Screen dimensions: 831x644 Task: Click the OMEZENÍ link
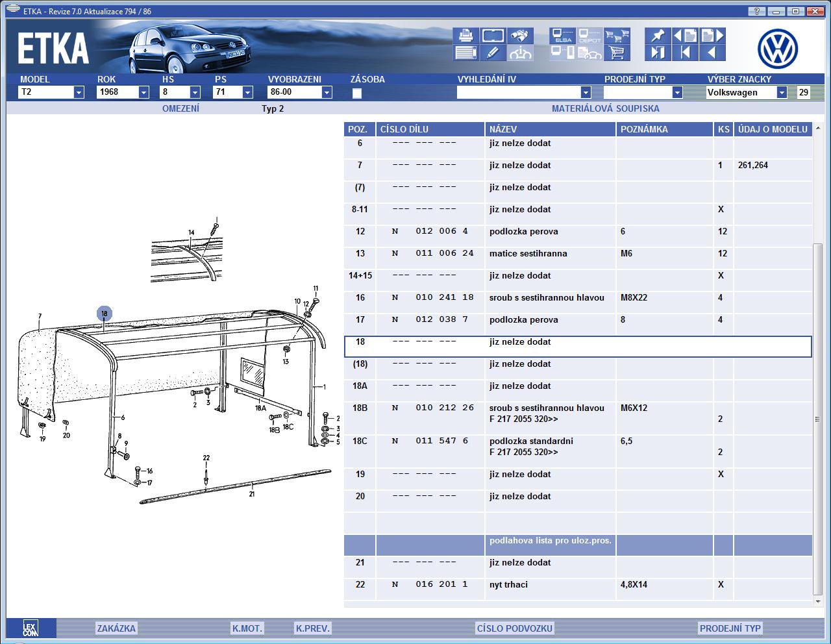pos(180,108)
